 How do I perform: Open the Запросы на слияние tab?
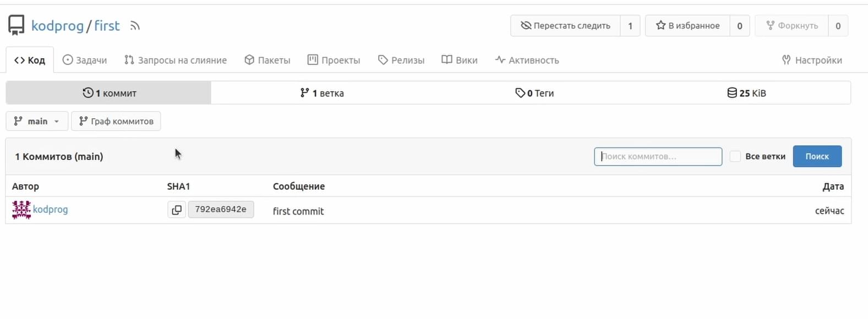click(x=176, y=60)
